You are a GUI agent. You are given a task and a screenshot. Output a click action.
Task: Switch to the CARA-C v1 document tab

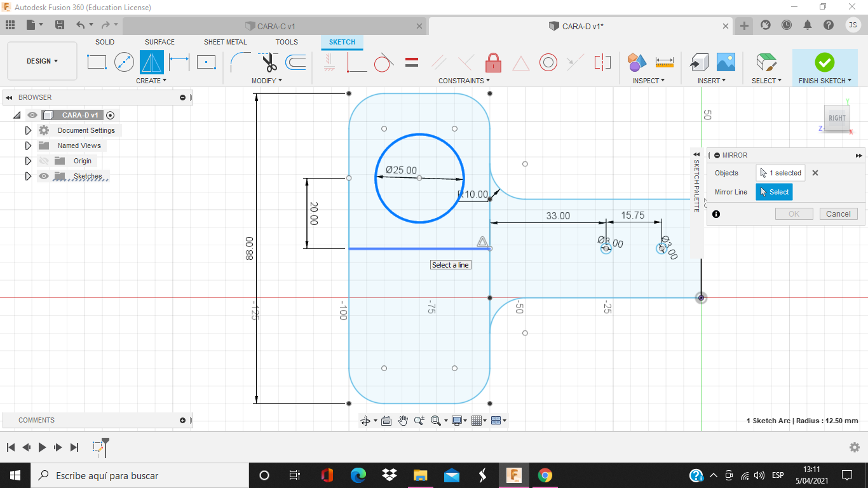click(270, 26)
